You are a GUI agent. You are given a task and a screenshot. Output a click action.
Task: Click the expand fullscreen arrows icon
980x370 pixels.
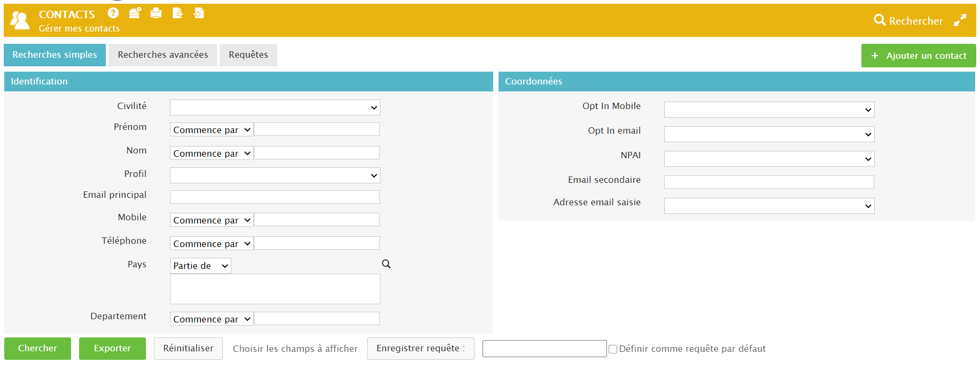[960, 20]
